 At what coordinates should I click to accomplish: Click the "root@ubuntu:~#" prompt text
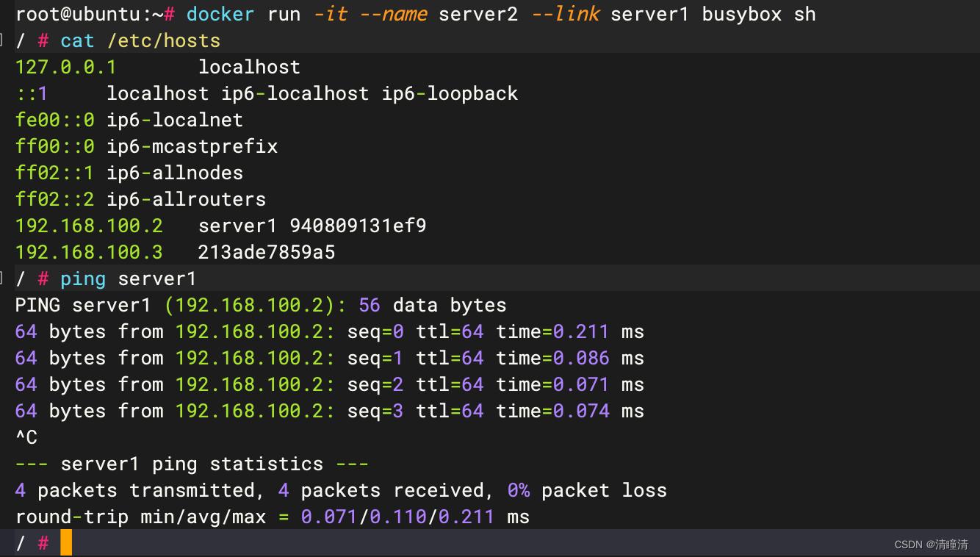(x=95, y=14)
